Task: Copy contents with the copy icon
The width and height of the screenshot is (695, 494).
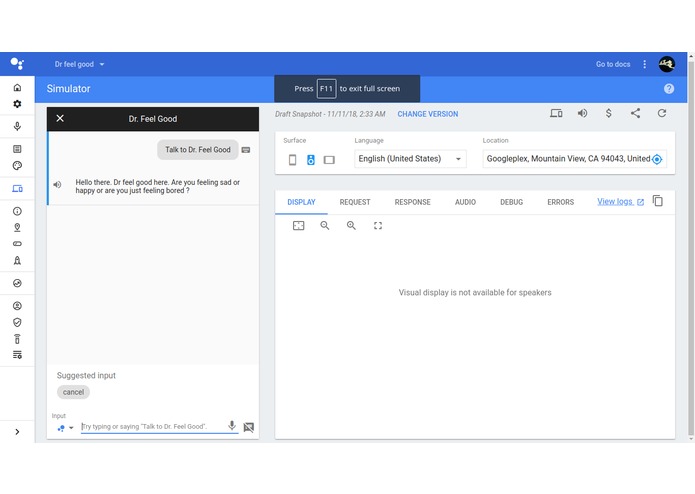Action: (x=658, y=201)
